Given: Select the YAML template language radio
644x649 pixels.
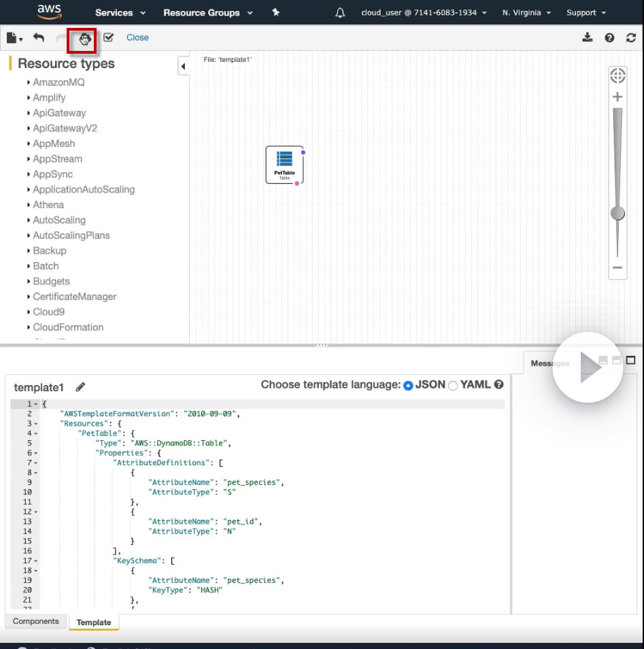Looking at the screenshot, I should 453,385.
